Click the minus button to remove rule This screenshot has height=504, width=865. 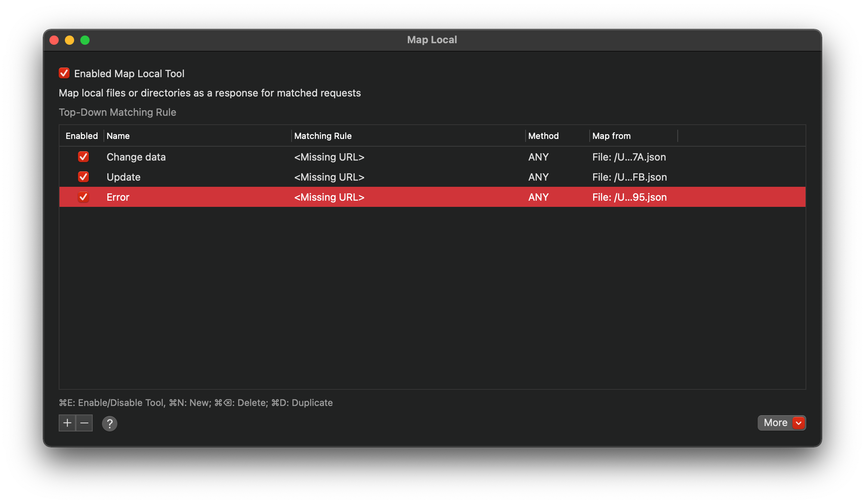(84, 423)
